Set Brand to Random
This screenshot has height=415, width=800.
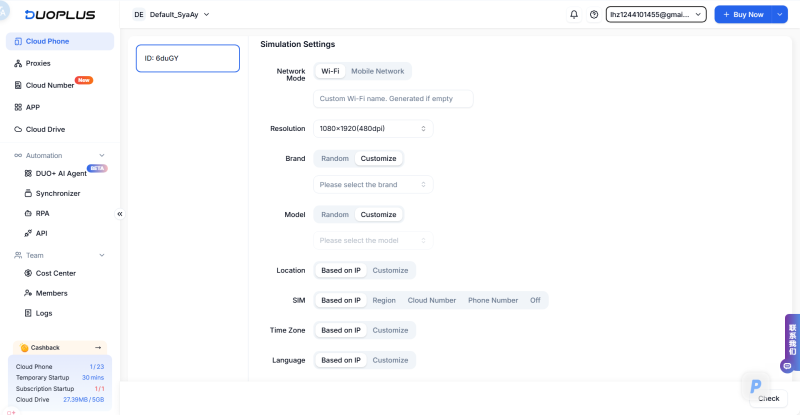335,159
